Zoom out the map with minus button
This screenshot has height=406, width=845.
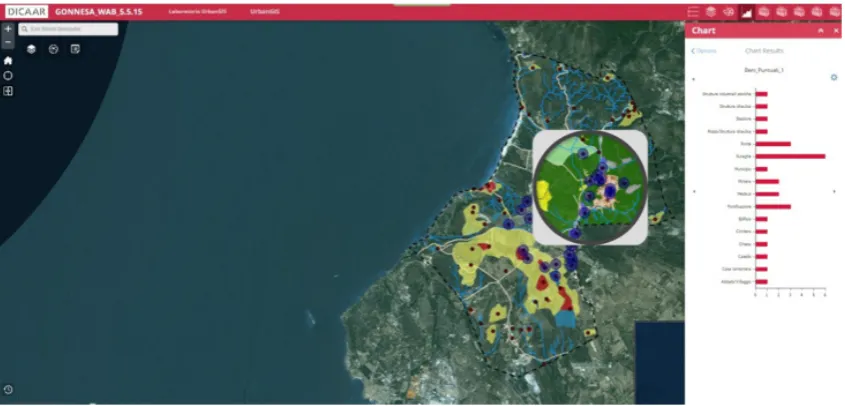point(8,42)
